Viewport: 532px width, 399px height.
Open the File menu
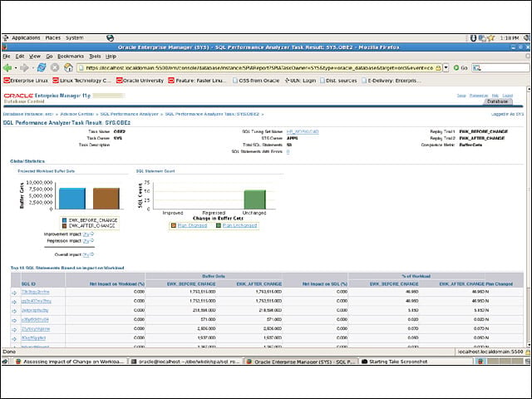pyautogui.click(x=7, y=57)
